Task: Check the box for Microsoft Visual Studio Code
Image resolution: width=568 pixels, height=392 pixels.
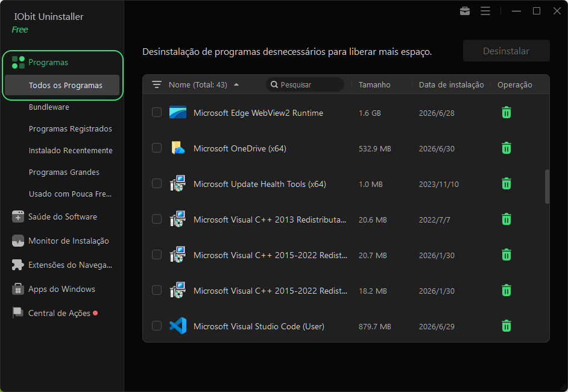Action: pos(157,326)
